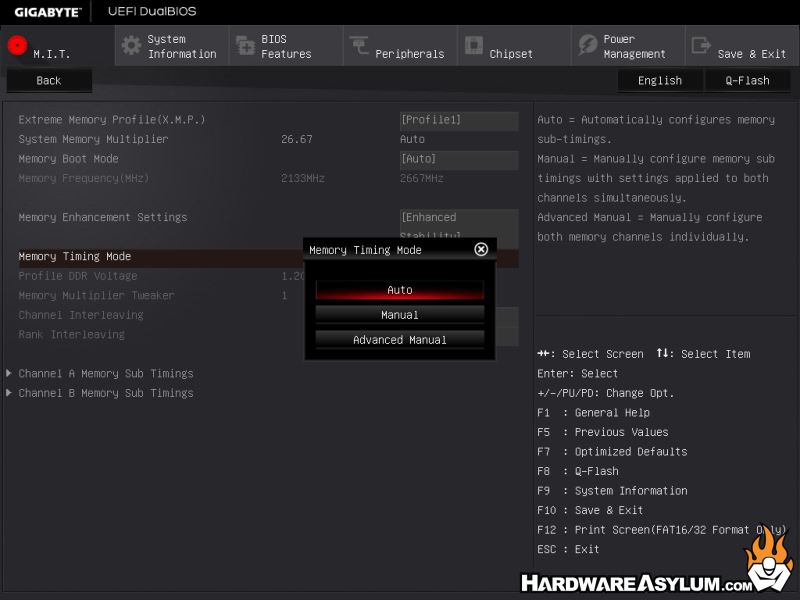This screenshot has height=600, width=800.
Task: Click the System Information gear icon
Action: click(131, 46)
